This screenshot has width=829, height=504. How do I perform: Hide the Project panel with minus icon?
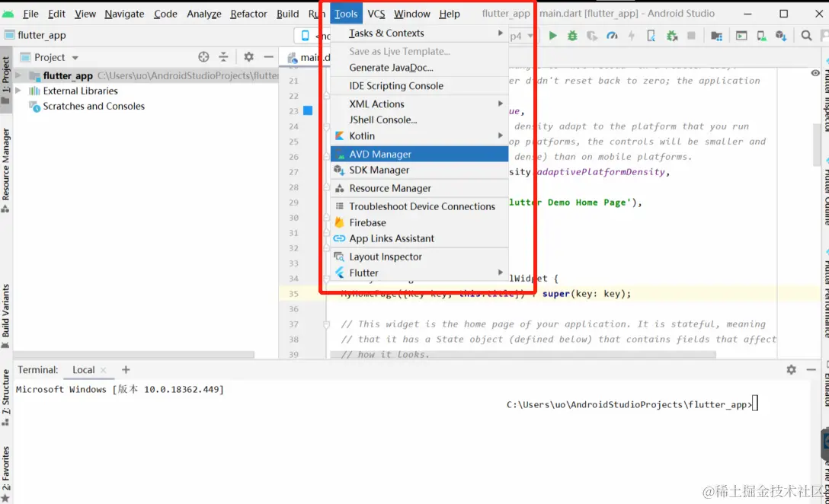point(268,56)
